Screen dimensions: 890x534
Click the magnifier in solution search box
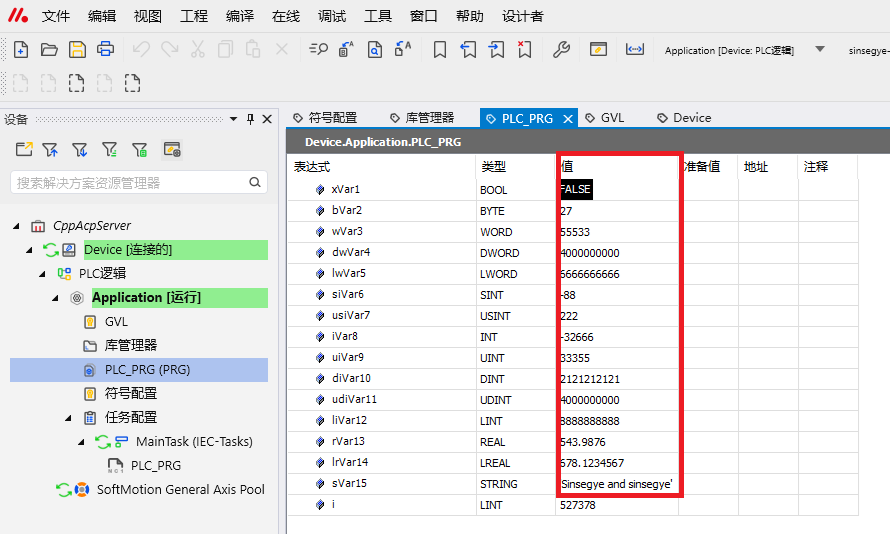pyautogui.click(x=255, y=182)
